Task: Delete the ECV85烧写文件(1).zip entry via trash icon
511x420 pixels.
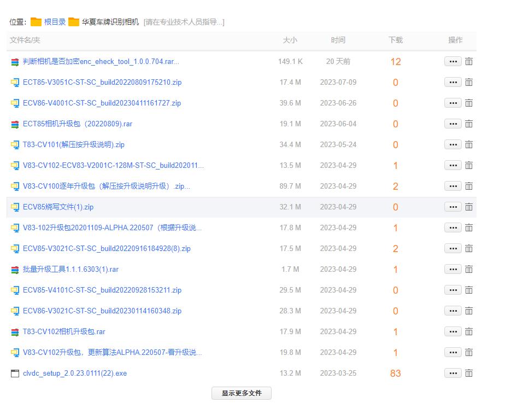Action: [469, 207]
